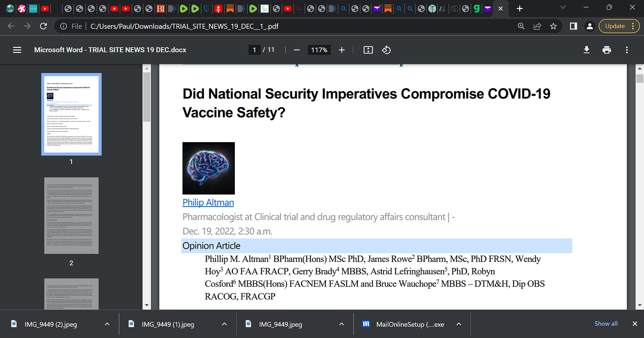
Task: Reload the current page
Action: point(43,26)
